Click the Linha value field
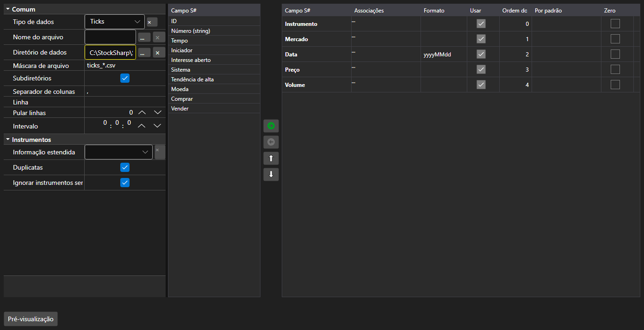 click(125, 102)
